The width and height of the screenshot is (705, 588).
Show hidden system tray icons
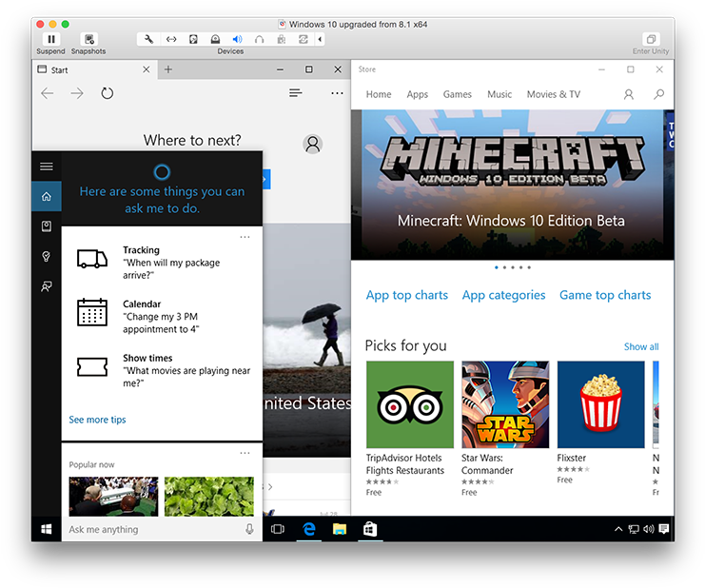pyautogui.click(x=618, y=529)
